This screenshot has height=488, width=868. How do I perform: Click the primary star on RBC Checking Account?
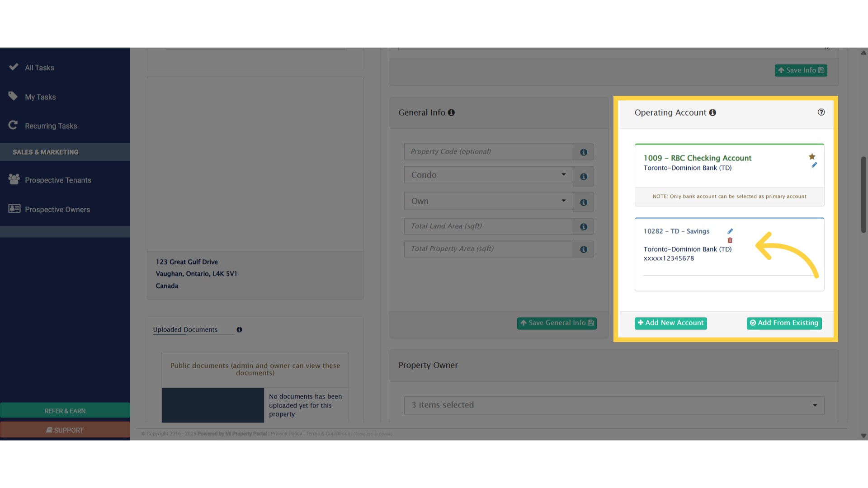[x=812, y=157]
